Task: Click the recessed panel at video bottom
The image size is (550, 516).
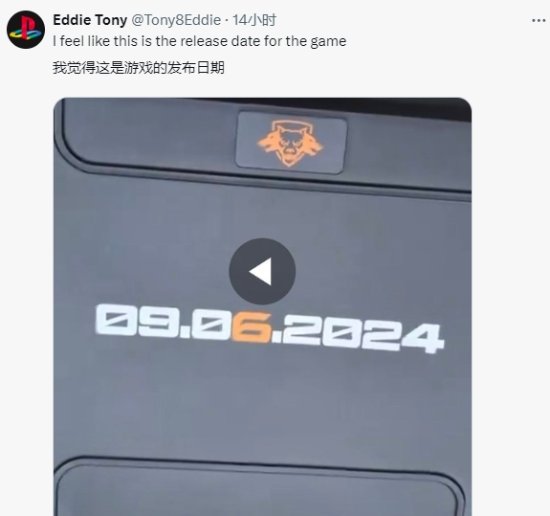Action: [260, 491]
